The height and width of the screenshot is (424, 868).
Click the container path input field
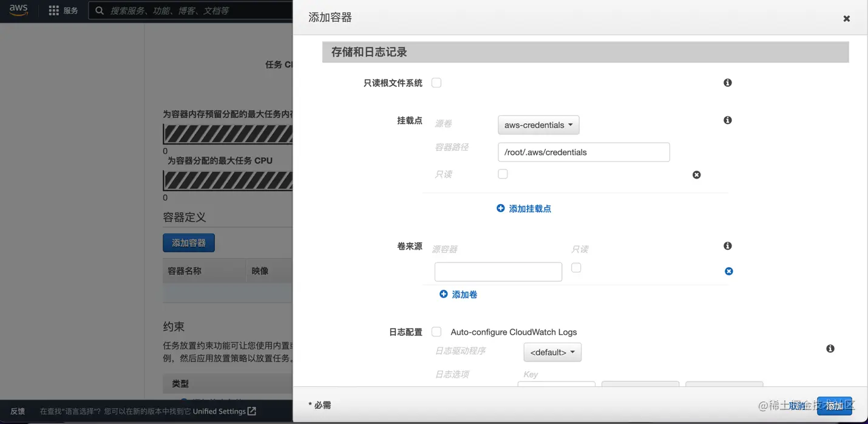(584, 152)
